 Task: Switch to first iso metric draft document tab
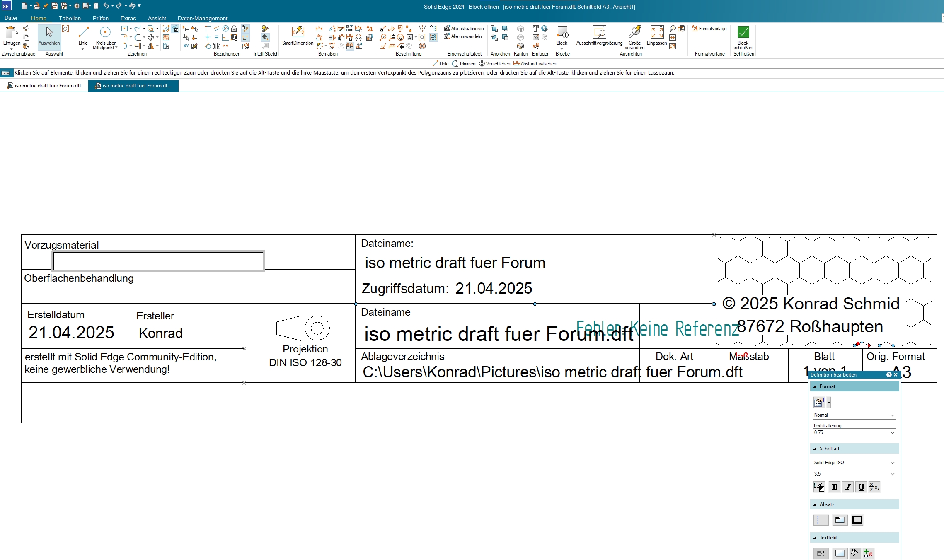(x=44, y=86)
